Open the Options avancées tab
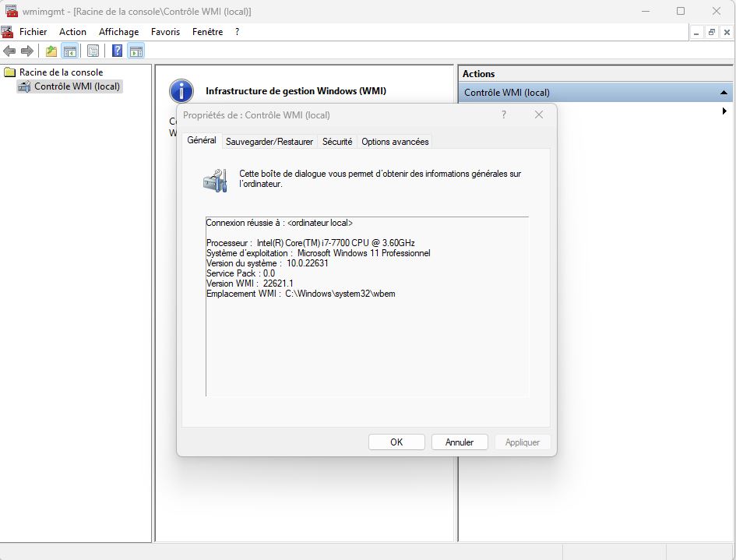 pyautogui.click(x=395, y=142)
